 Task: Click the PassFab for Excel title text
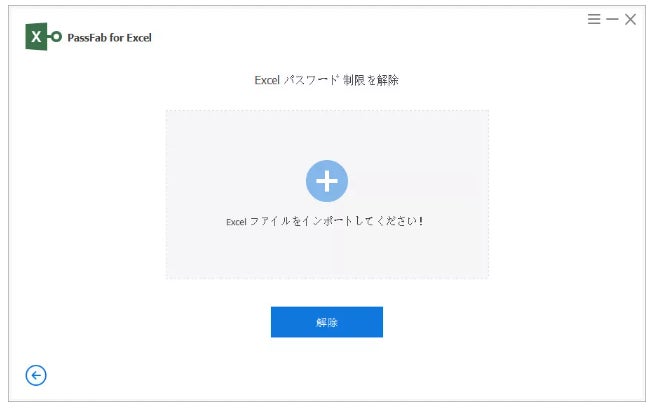[109, 38]
